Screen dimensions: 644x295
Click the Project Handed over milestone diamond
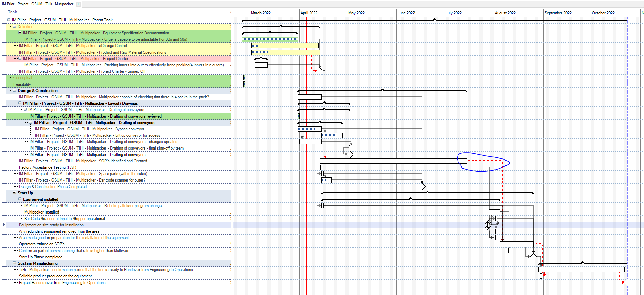pyautogui.click(x=627, y=282)
